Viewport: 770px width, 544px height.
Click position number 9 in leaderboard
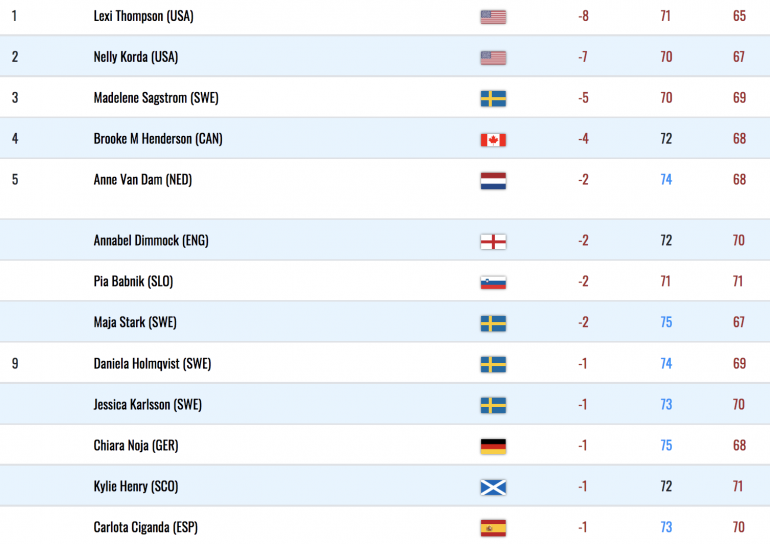tap(15, 363)
